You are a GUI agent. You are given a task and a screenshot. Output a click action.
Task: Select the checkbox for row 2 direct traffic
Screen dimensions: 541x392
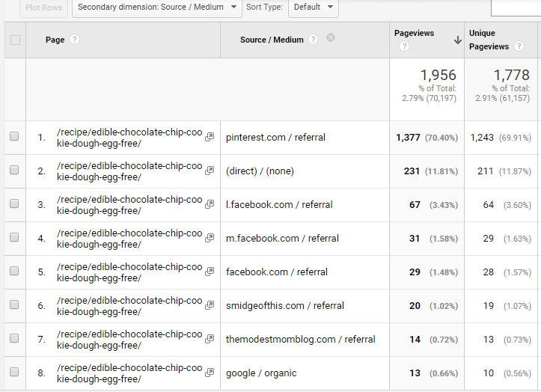(14, 171)
